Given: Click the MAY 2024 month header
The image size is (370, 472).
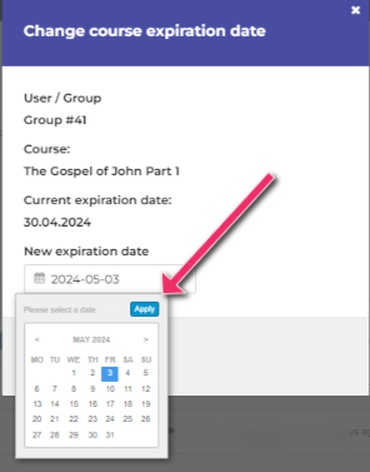Looking at the screenshot, I should point(91,340).
